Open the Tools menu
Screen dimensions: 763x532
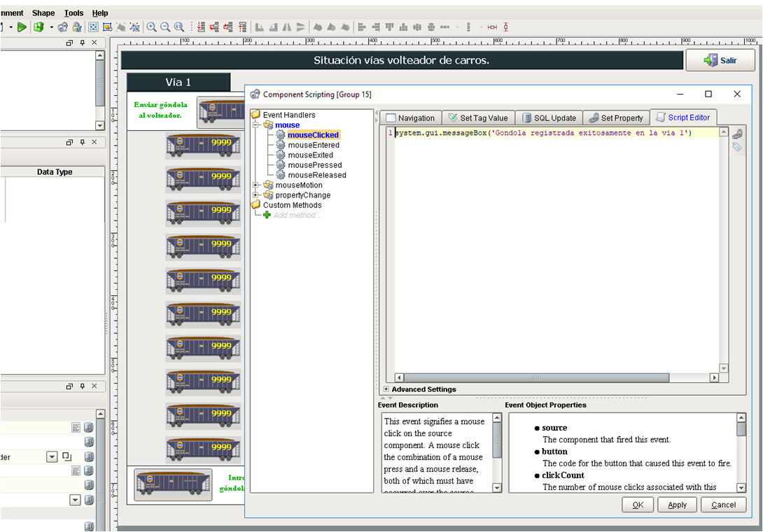73,13
